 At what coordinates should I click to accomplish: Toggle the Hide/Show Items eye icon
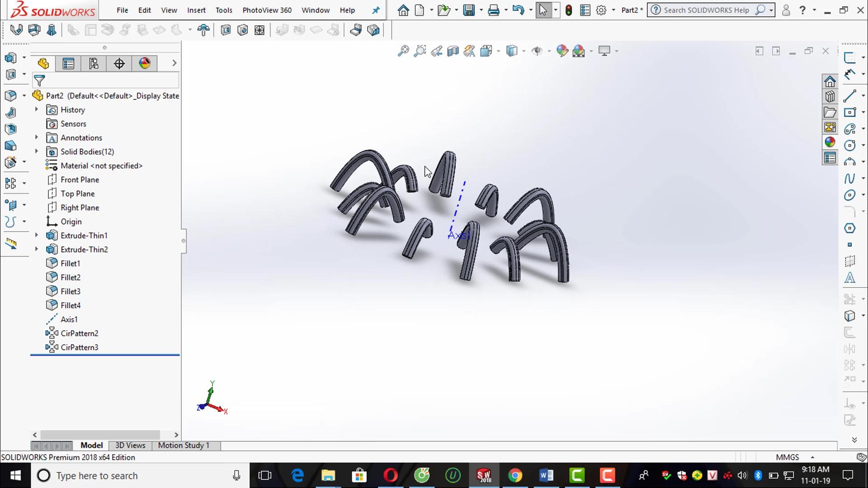537,51
